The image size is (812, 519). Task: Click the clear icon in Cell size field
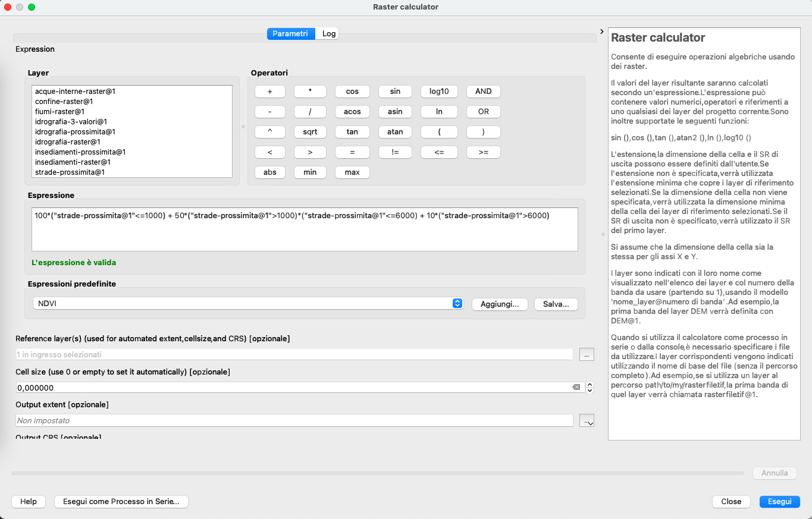(x=576, y=388)
